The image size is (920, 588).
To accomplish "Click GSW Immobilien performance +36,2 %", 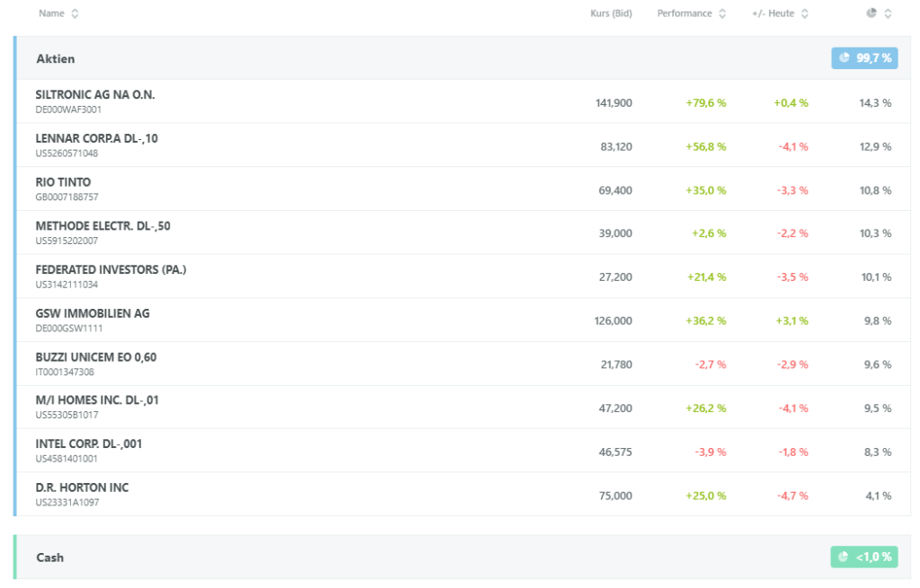I will point(706,321).
